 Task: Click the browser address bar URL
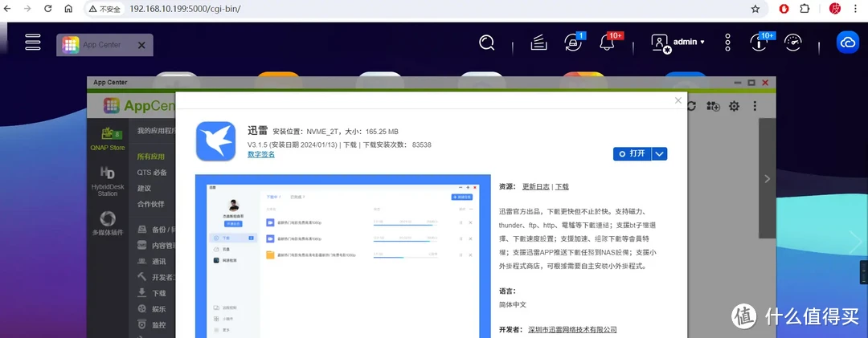coord(185,9)
